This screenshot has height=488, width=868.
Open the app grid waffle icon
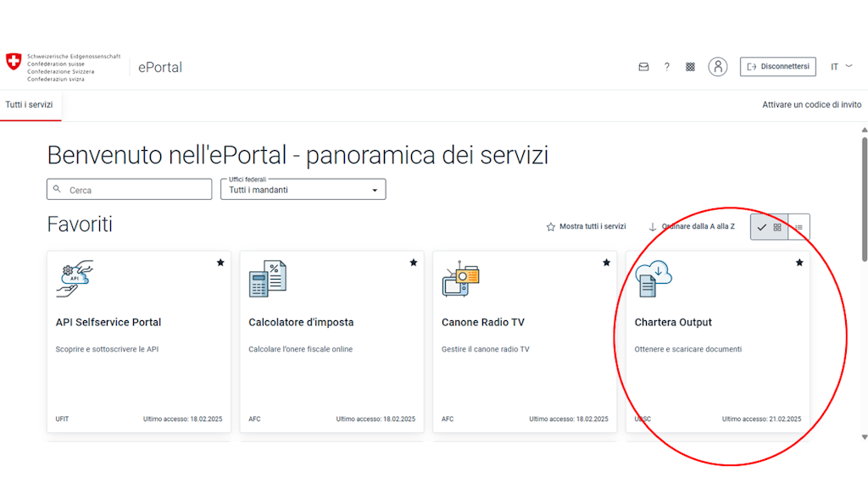pos(690,66)
